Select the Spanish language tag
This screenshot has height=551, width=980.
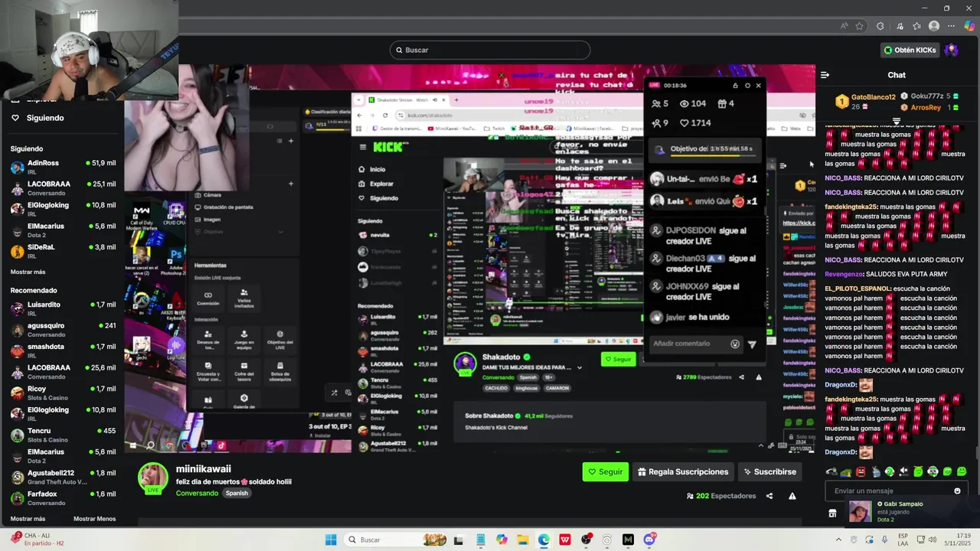[237, 494]
